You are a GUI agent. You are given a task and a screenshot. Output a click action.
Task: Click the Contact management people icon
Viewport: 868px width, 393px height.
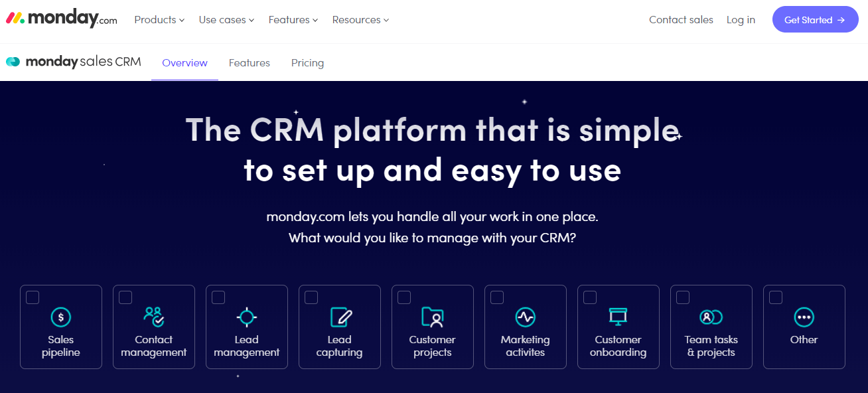pyautogui.click(x=154, y=317)
